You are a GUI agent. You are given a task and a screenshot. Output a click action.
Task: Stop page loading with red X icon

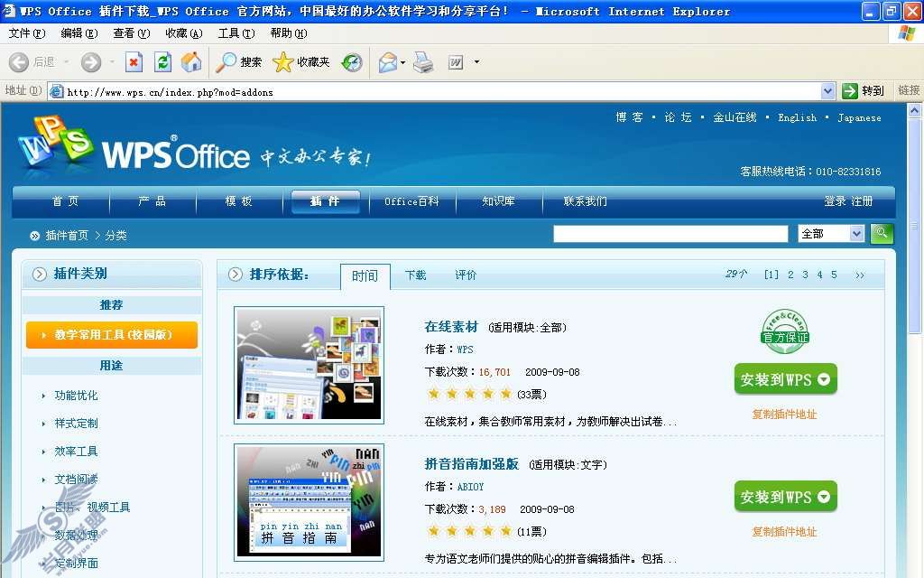pos(134,62)
